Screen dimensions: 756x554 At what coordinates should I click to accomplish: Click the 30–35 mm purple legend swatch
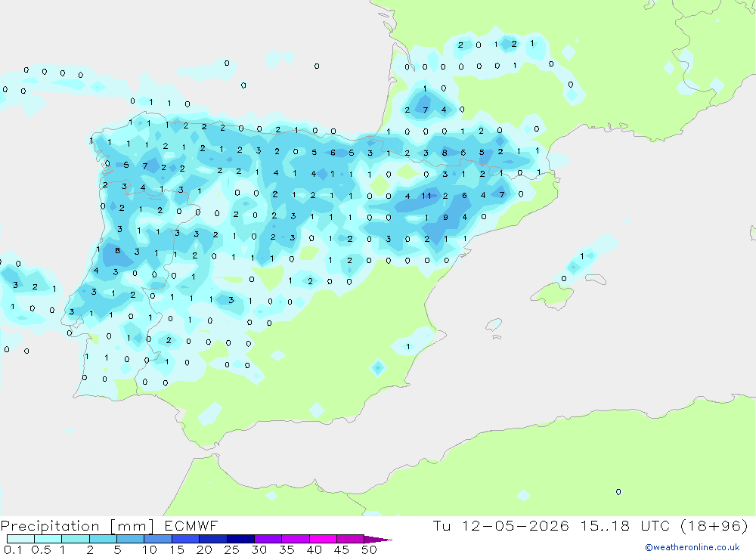tap(268, 539)
